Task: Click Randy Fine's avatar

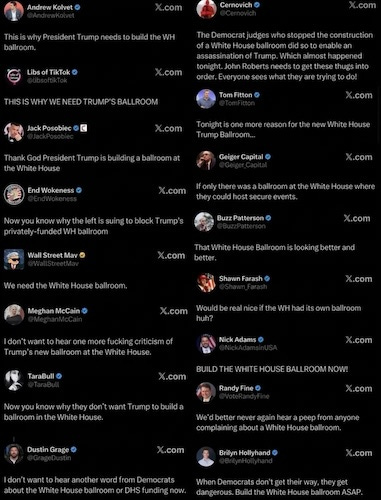Action: tap(206, 392)
